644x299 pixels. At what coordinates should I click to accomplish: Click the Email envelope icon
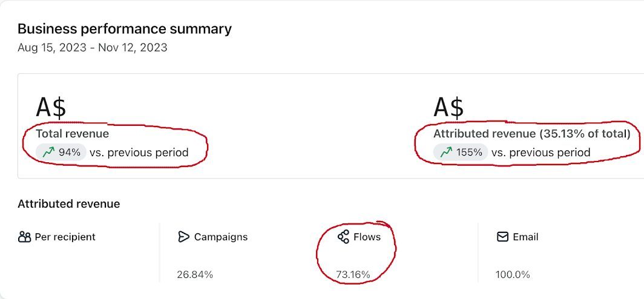click(502, 237)
